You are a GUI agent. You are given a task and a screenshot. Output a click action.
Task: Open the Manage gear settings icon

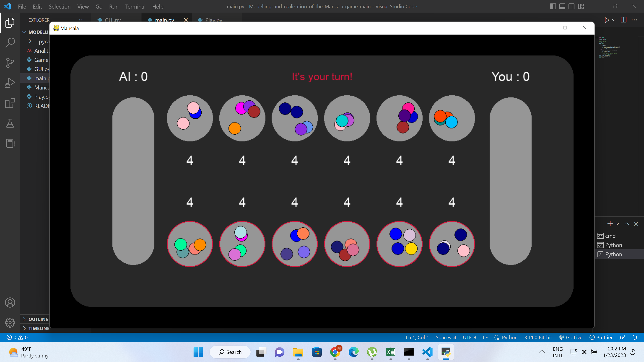10,322
